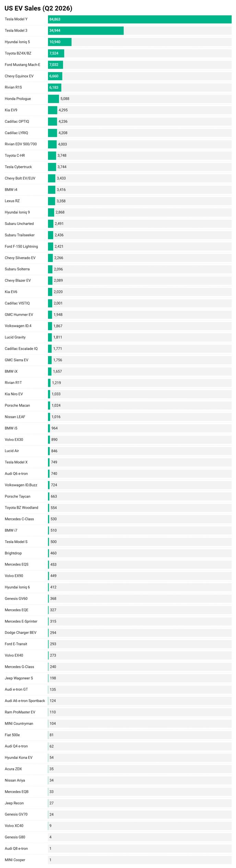Select the Mercedes E-Sprinter row label

[x=21, y=621]
